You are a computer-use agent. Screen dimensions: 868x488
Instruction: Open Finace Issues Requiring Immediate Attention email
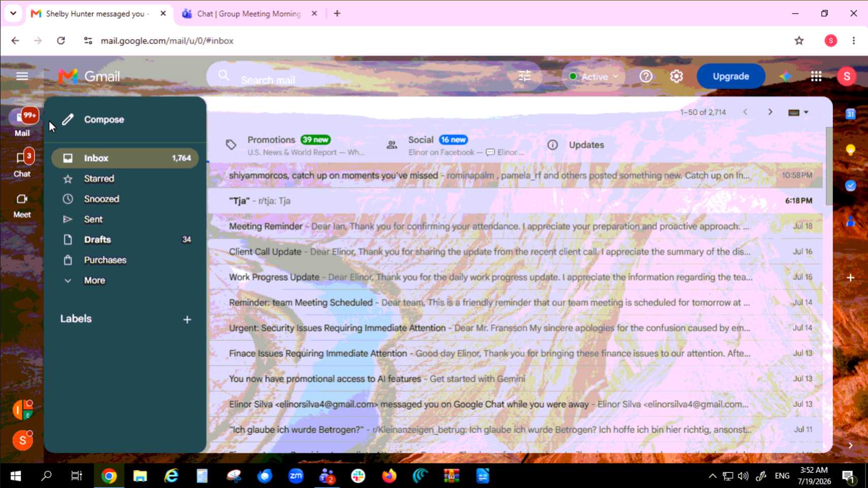pyautogui.click(x=515, y=353)
